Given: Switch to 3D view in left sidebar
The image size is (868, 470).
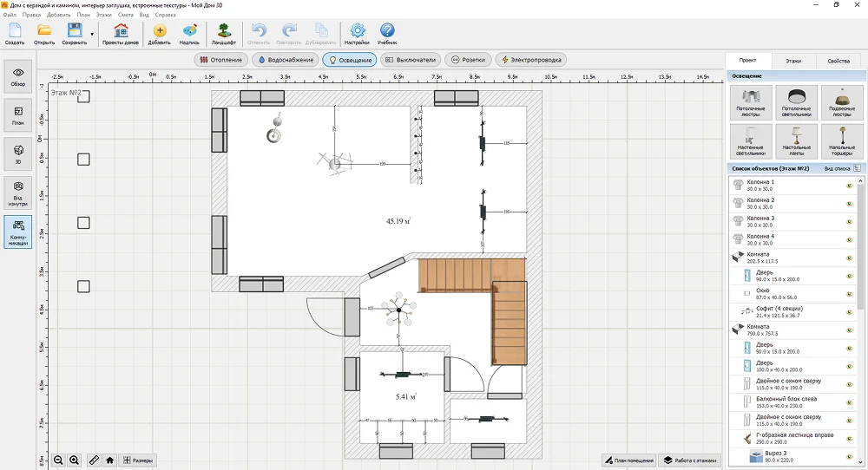Looking at the screenshot, I should (18, 154).
